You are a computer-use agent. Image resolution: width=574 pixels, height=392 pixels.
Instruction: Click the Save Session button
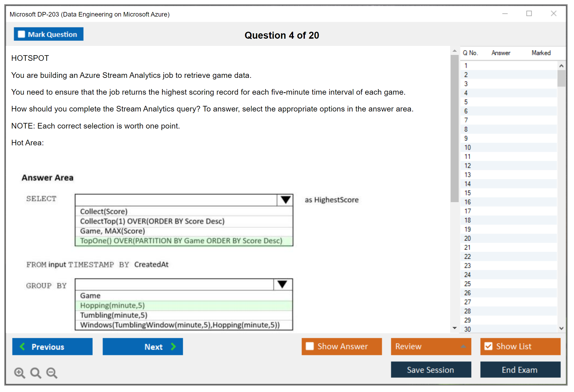(x=431, y=370)
